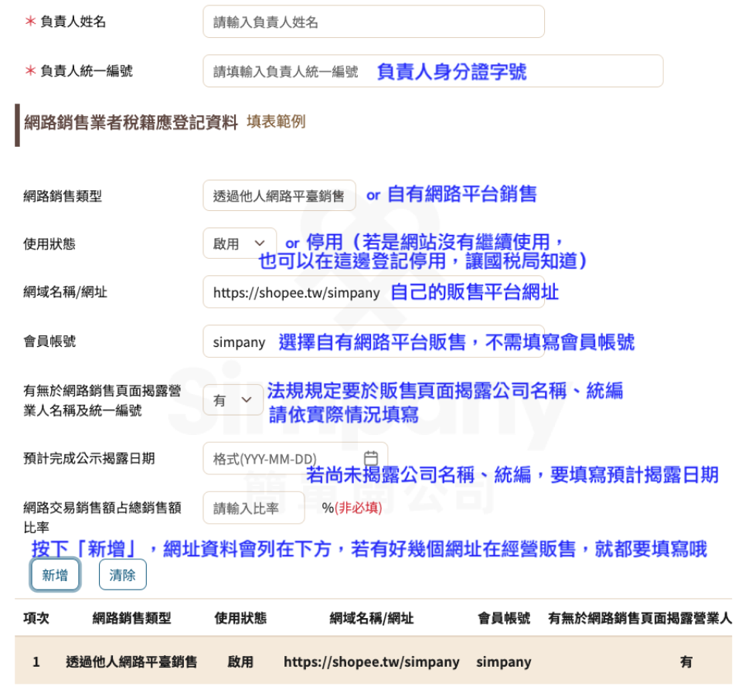Open the 使用狀態 dropdown showing 啟用
Viewport: 742px width, 700px height.
pos(240,243)
